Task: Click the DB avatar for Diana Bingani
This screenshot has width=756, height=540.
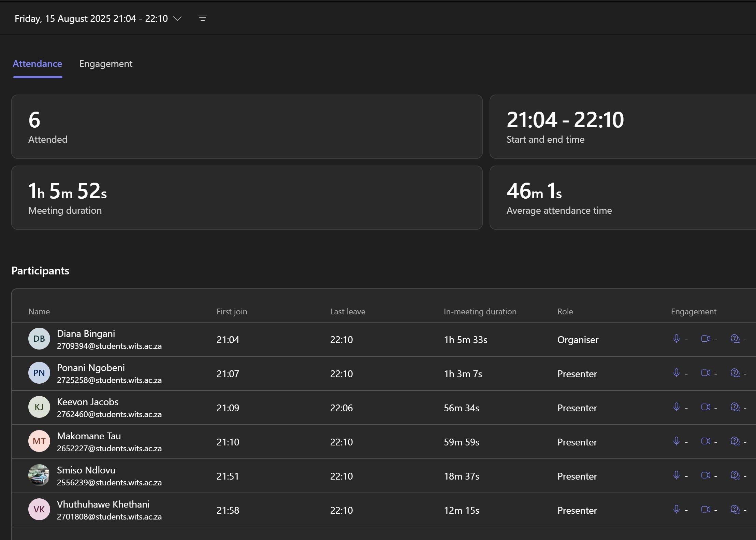Action: pyautogui.click(x=39, y=339)
